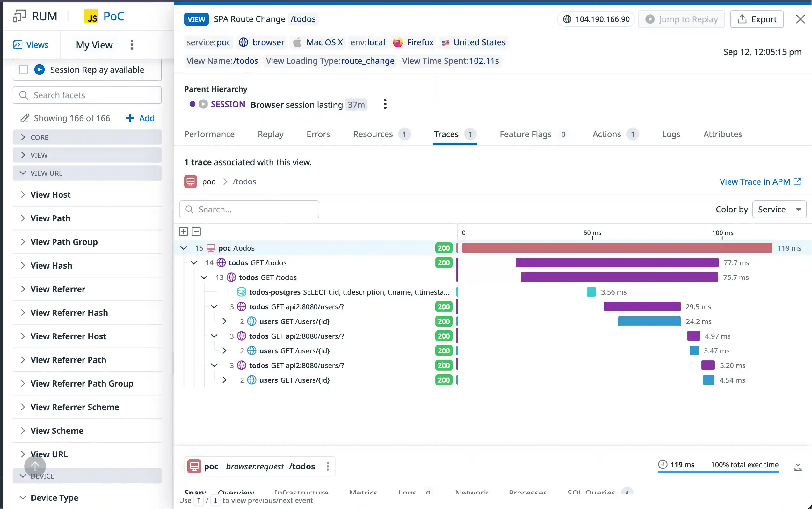Click the Search facets input field
This screenshot has width=812, height=509.
[x=91, y=95]
